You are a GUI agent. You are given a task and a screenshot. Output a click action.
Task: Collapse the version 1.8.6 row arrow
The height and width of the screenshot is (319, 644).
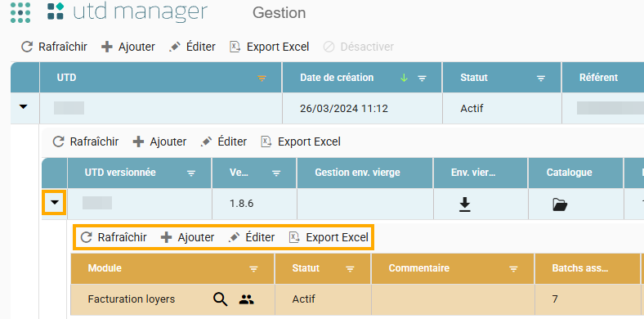coord(55,202)
